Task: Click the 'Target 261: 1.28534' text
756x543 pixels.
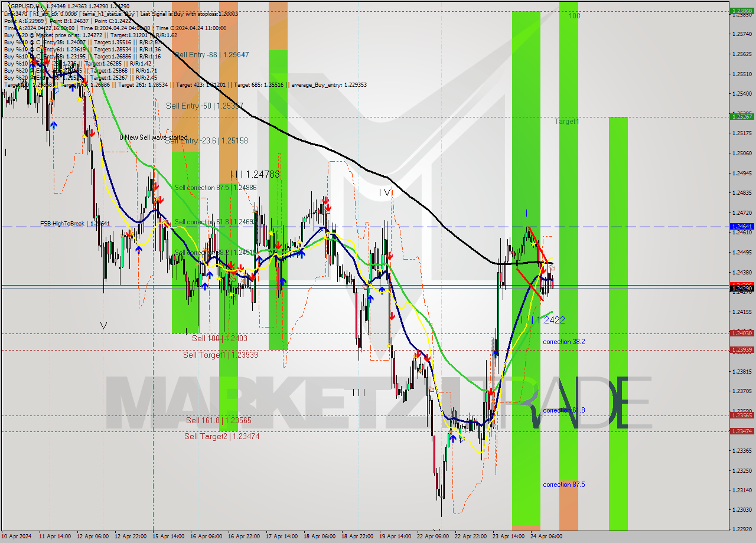Action: pyautogui.click(x=144, y=85)
